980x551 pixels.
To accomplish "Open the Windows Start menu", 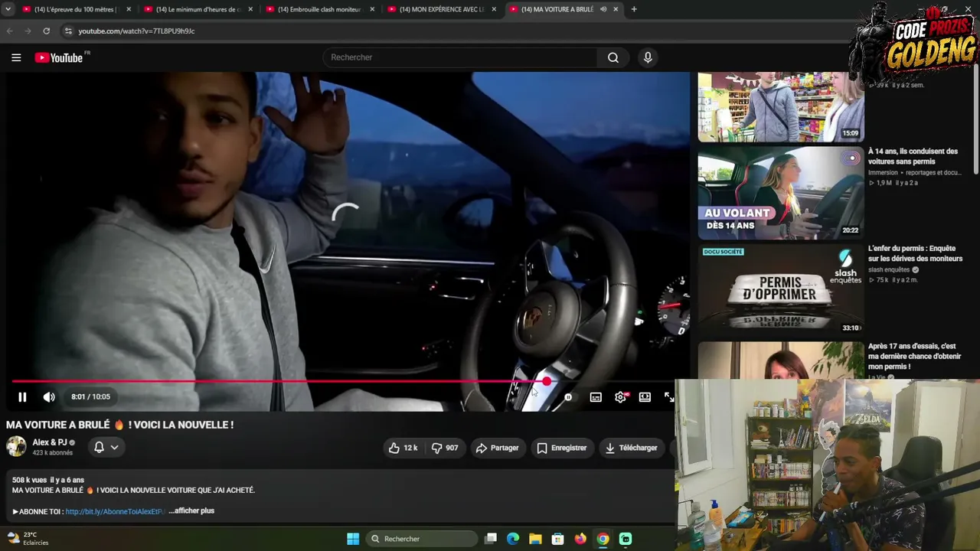I will [x=353, y=539].
